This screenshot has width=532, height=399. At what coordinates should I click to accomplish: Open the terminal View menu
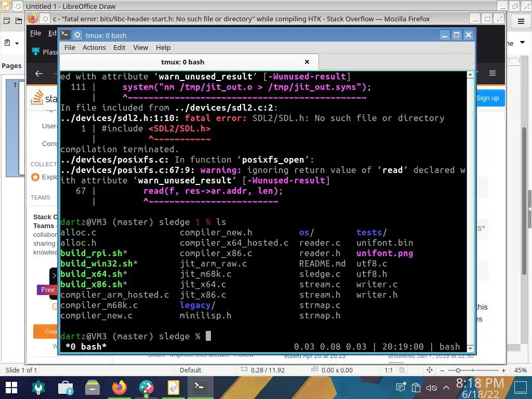[x=140, y=47]
